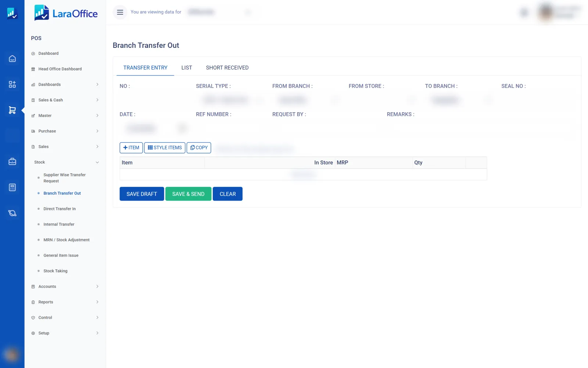588x368 pixels.
Task: Open Direct Transfer In
Action: [60, 209]
